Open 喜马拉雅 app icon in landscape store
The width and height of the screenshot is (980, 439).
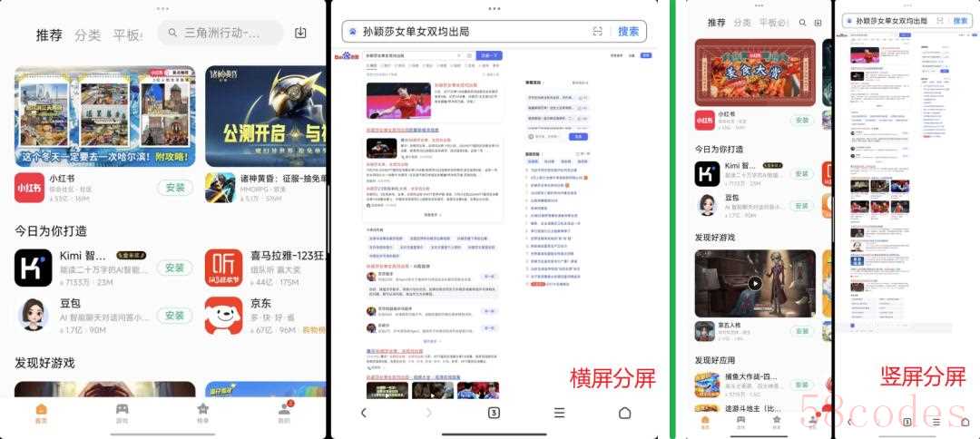click(x=224, y=268)
